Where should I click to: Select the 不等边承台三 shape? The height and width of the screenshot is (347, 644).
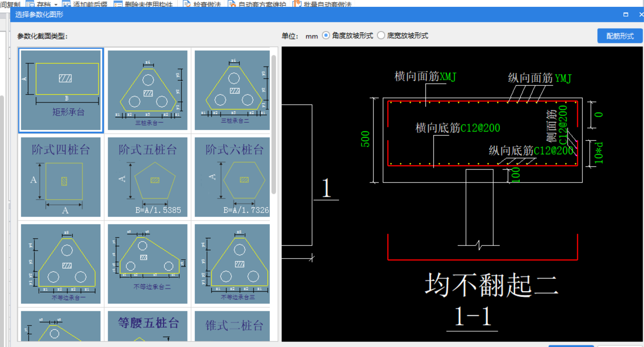pos(232,264)
